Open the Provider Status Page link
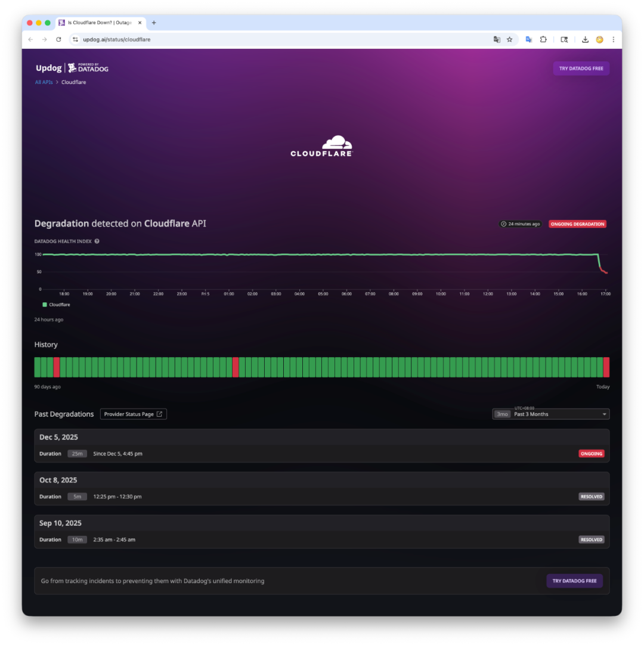The height and width of the screenshot is (645, 644). pyautogui.click(x=134, y=414)
